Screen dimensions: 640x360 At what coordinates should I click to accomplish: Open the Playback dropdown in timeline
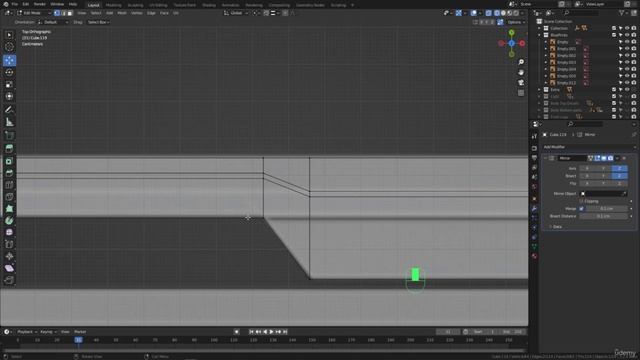27,332
